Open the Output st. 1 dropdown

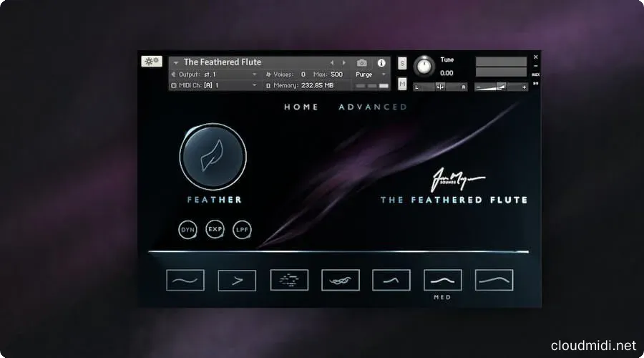pyautogui.click(x=215, y=74)
